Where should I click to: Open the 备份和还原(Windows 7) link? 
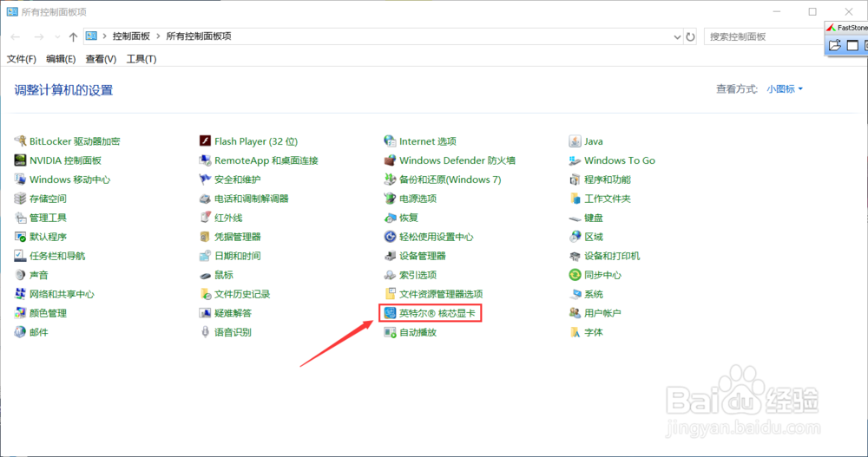click(450, 180)
